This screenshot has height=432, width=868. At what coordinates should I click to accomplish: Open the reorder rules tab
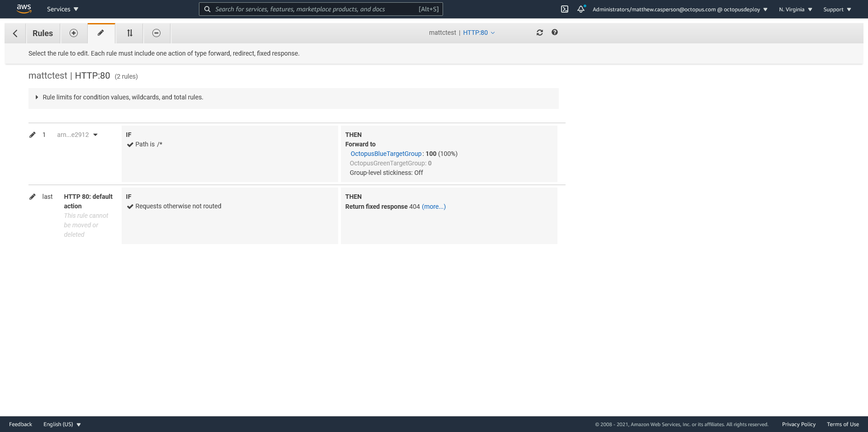point(130,33)
